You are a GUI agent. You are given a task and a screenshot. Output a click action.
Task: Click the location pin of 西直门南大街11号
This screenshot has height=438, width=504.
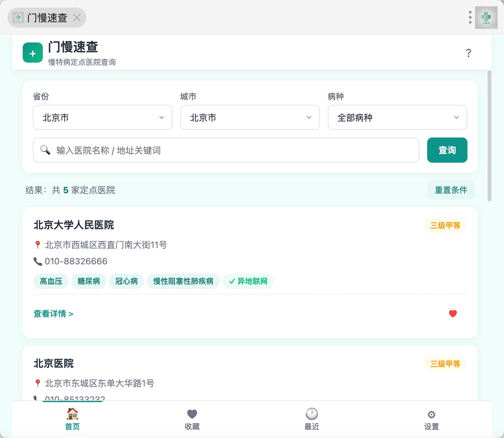38,245
